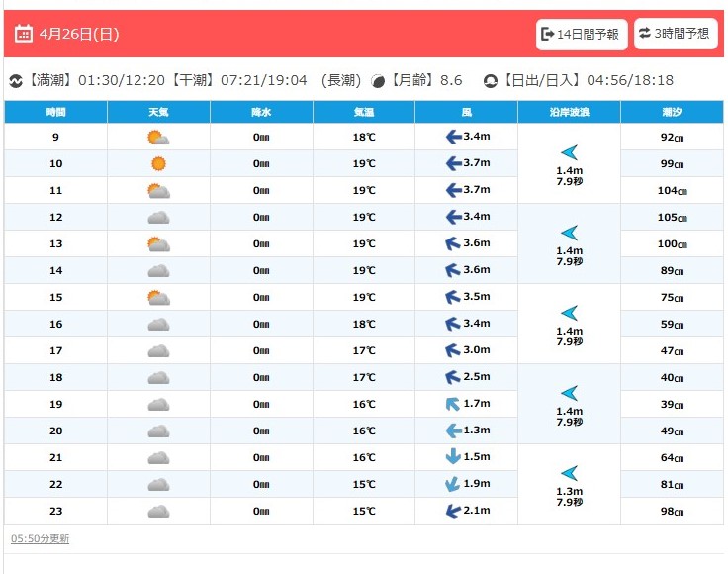
Task: Click the 風 column header
Action: pyautogui.click(x=466, y=112)
